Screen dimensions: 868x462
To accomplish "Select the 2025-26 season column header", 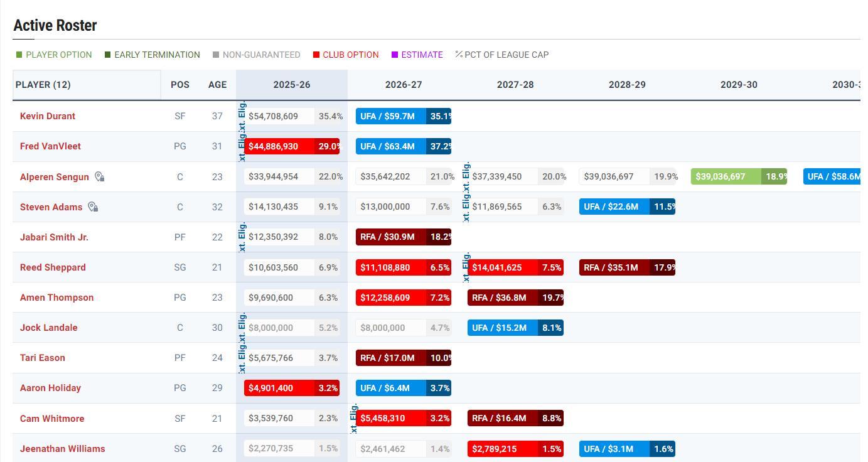I will 292,85.
